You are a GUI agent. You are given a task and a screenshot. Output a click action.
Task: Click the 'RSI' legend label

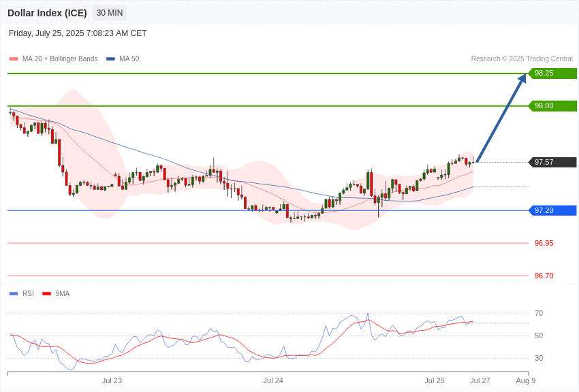pyautogui.click(x=28, y=294)
